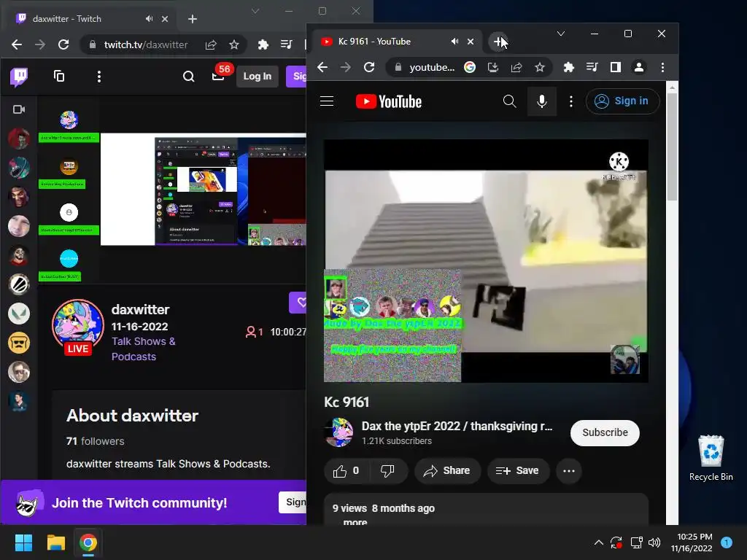Viewport: 747px width, 560px height.
Task: Open Twitch search magnifier icon
Action: (x=189, y=76)
